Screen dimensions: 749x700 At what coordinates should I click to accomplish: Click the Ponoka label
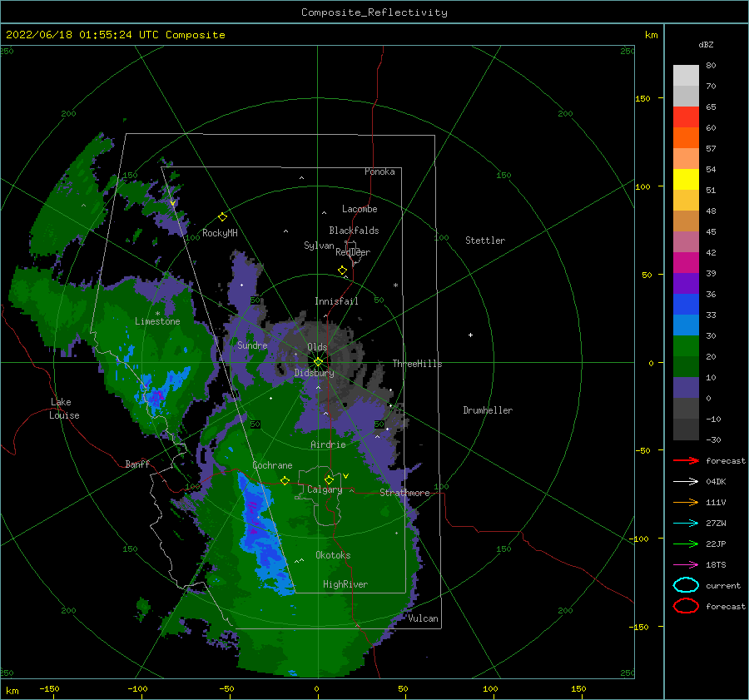click(x=379, y=171)
